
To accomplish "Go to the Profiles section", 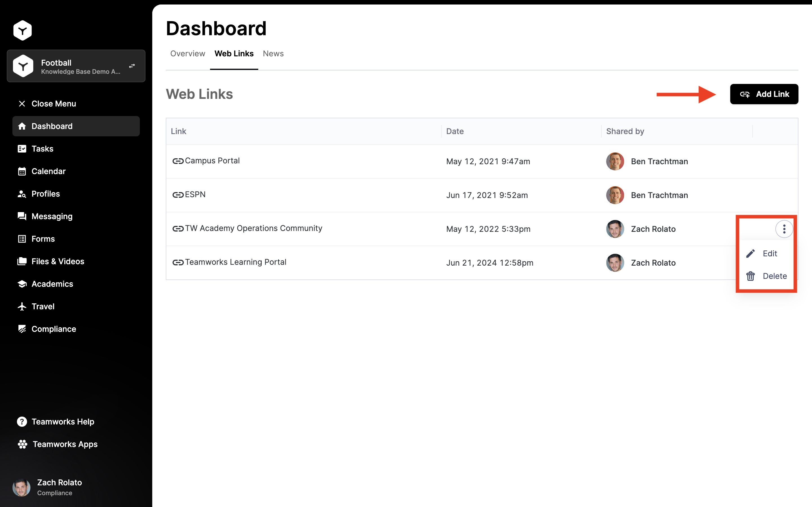I will (x=45, y=194).
